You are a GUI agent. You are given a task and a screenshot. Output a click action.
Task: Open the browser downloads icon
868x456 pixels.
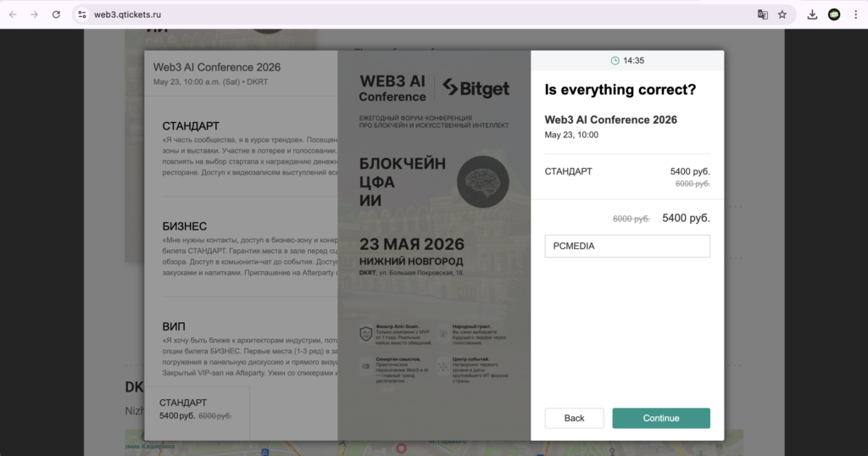(x=812, y=14)
